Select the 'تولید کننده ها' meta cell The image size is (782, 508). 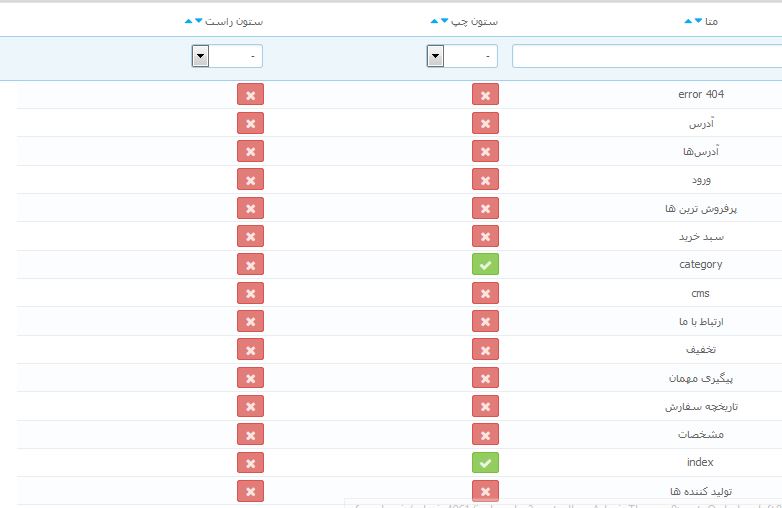(x=701, y=492)
